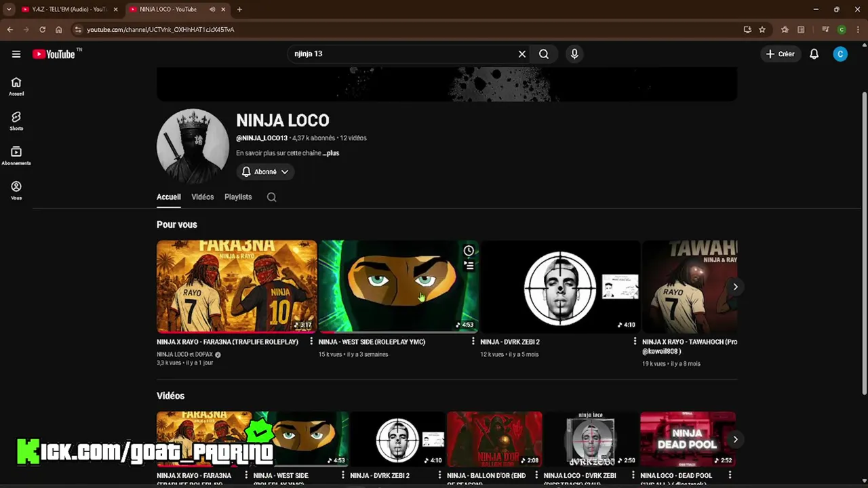The height and width of the screenshot is (488, 868).
Task: Reload the page in browser toolbar
Action: 42,30
